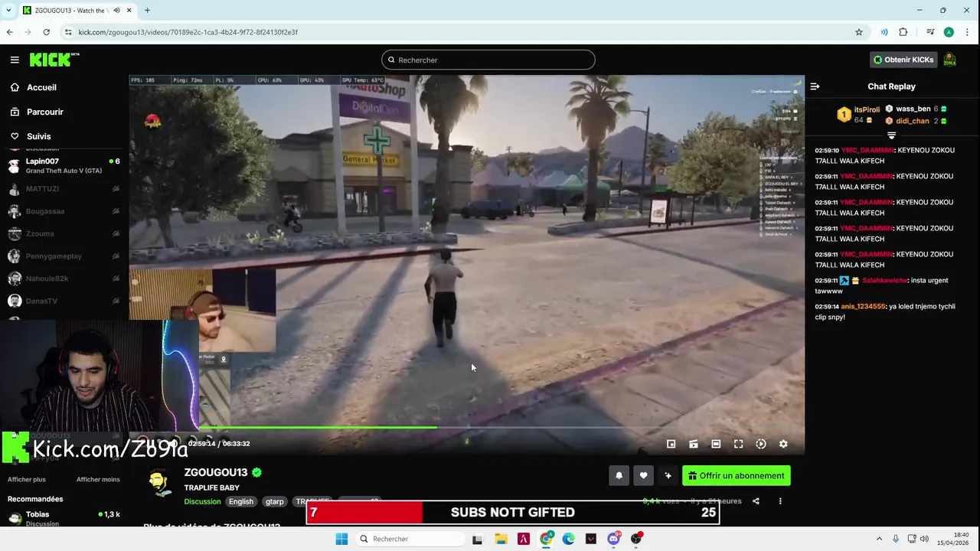Viewport: 980px width, 551px height.
Task: Show hidden system tray icons chevron
Action: (x=879, y=539)
